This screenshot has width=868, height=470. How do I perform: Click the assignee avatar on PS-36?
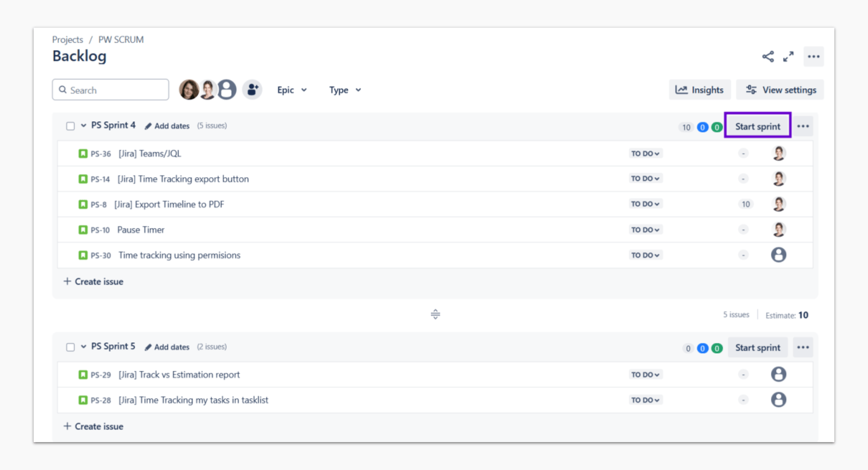(x=779, y=153)
